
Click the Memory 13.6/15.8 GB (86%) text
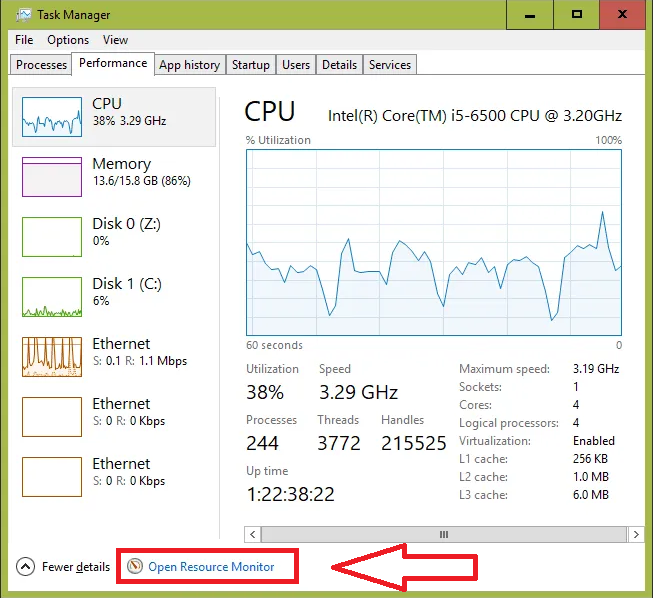coord(142,181)
